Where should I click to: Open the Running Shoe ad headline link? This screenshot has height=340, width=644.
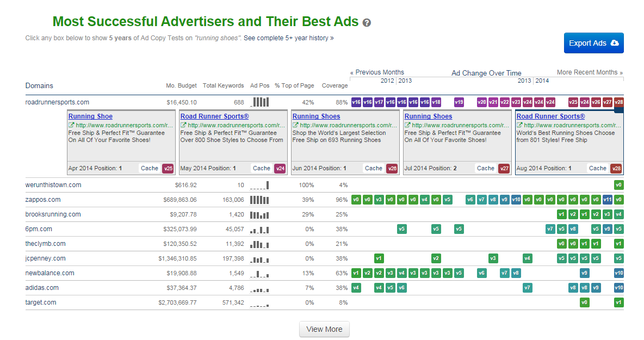tap(90, 116)
